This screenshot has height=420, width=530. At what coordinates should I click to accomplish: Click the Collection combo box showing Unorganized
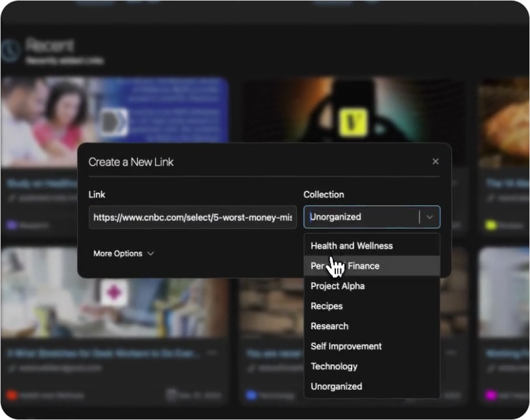click(x=361, y=217)
